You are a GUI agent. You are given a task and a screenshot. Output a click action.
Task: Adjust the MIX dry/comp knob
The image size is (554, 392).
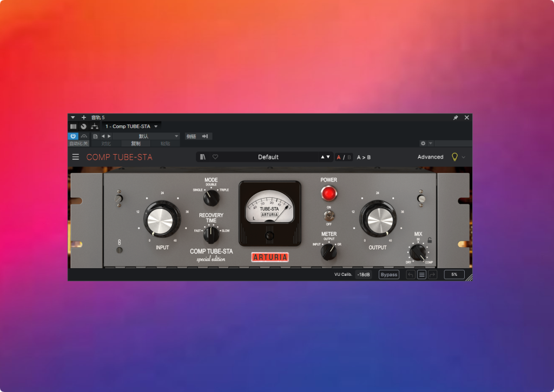tap(418, 252)
